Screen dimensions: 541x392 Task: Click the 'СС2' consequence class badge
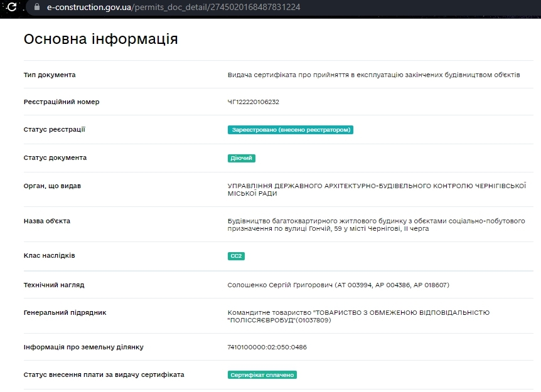[236, 256]
